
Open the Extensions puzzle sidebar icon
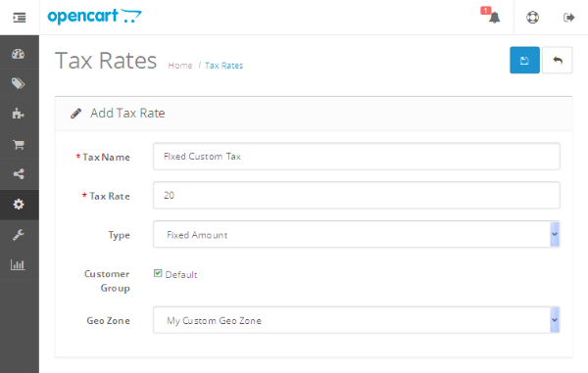[x=18, y=114]
